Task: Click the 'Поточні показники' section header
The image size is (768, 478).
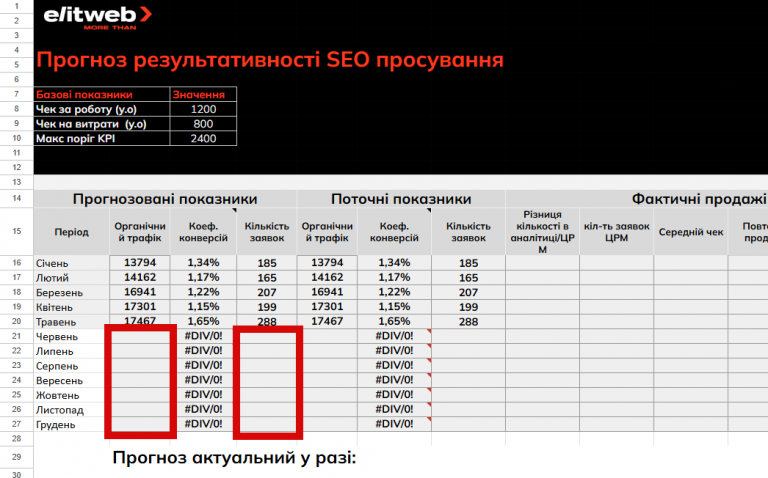Action: [x=401, y=199]
